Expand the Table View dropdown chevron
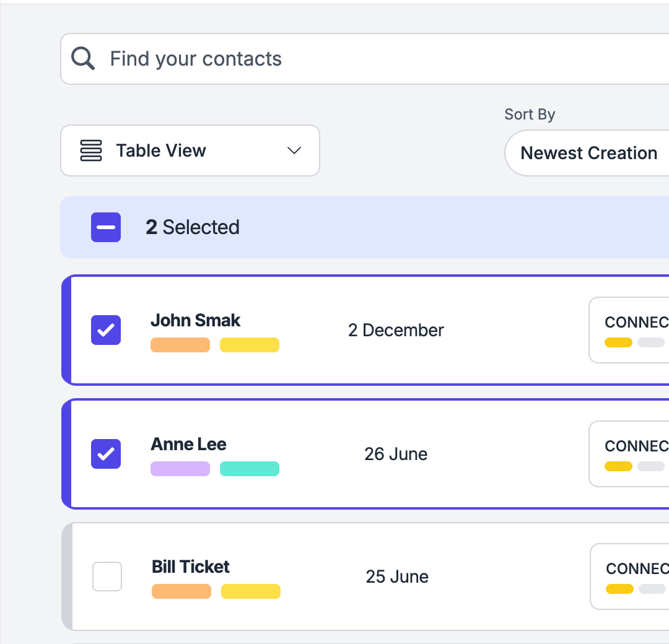This screenshot has width=669, height=644. point(294,150)
